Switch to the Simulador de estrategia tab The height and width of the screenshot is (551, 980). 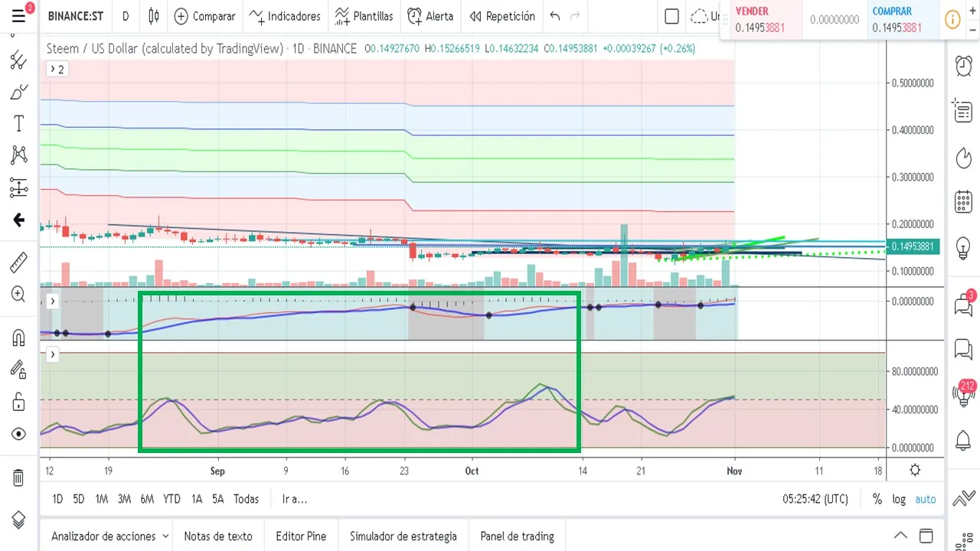coord(403,536)
